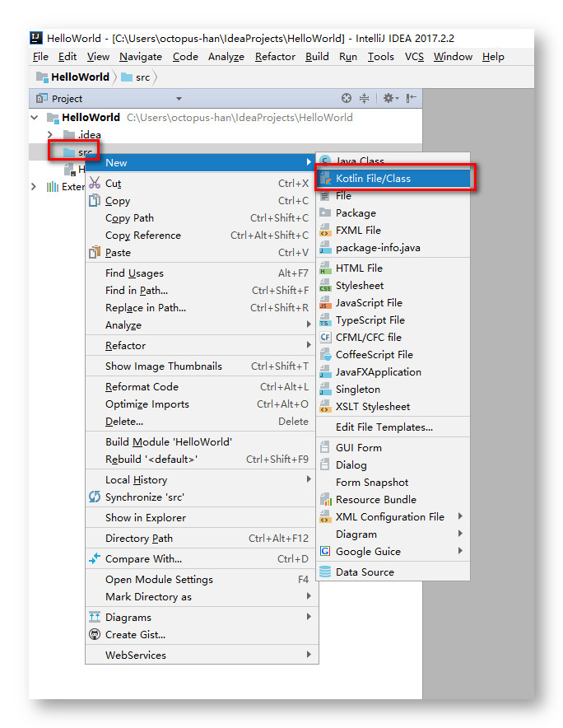Viewport: 563px width, 728px height.
Task: Select New in the context menu
Action: [x=201, y=162]
